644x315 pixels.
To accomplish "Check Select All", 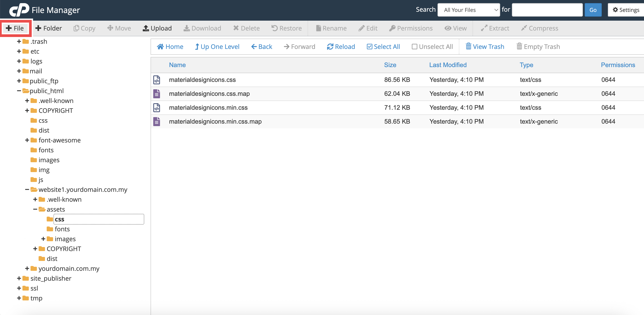I will pos(383,47).
